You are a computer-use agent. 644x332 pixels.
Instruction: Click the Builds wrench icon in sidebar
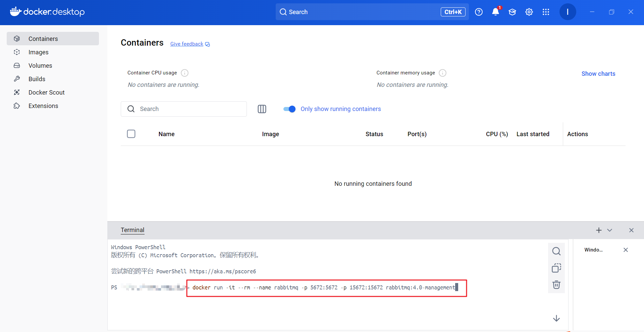[x=17, y=79]
